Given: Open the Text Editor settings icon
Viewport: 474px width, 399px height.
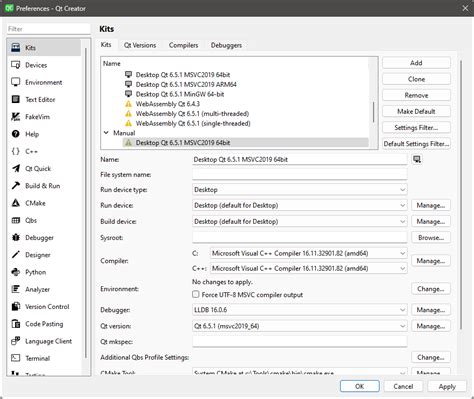Looking at the screenshot, I should pos(16,99).
